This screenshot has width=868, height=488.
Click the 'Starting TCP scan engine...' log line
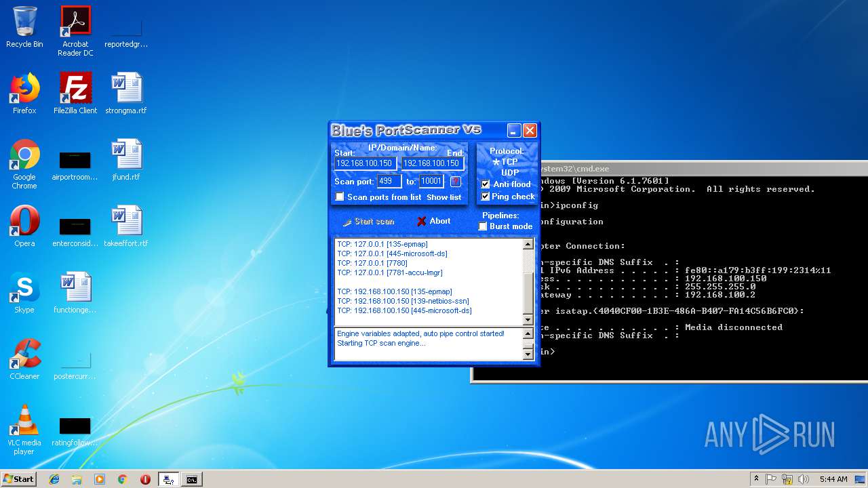(x=381, y=343)
